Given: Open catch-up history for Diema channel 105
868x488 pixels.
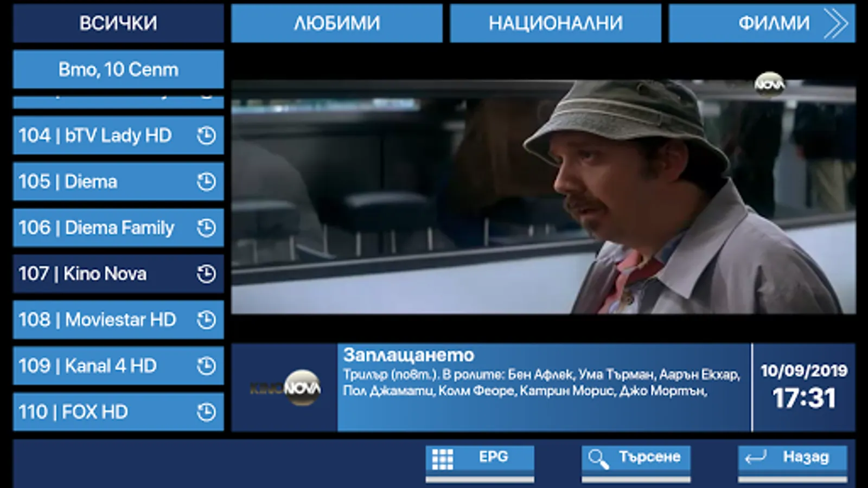Looking at the screenshot, I should [206, 182].
